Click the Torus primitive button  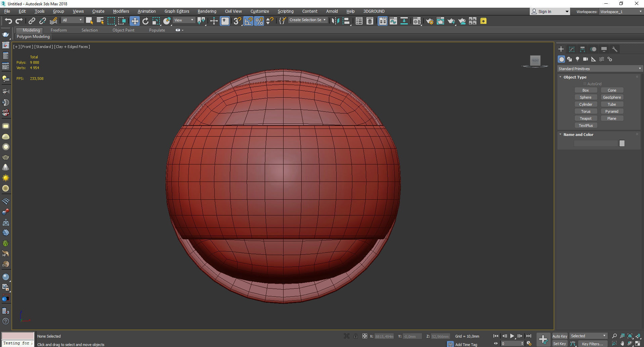pyautogui.click(x=586, y=111)
